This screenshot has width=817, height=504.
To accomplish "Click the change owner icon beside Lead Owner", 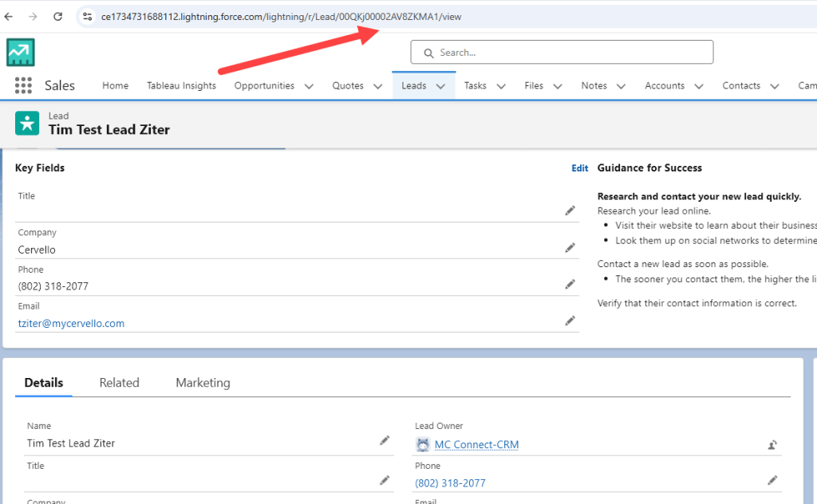I will [772, 445].
